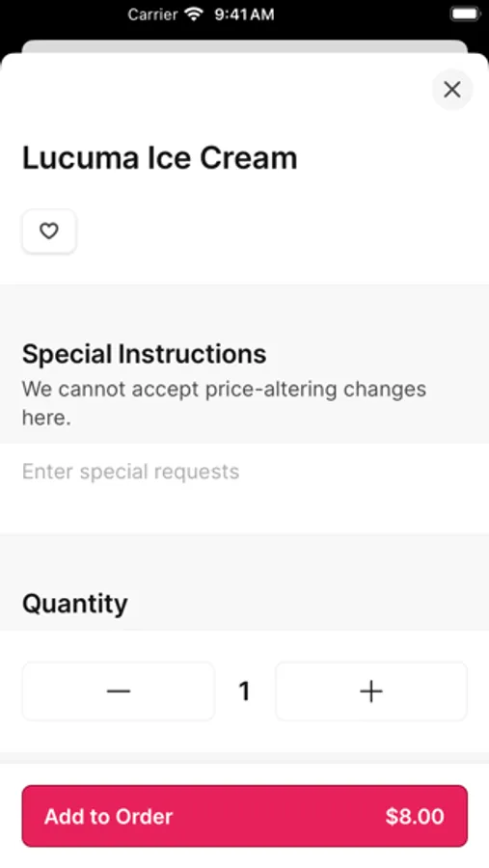Click the Carrier label in status bar

pos(152,14)
